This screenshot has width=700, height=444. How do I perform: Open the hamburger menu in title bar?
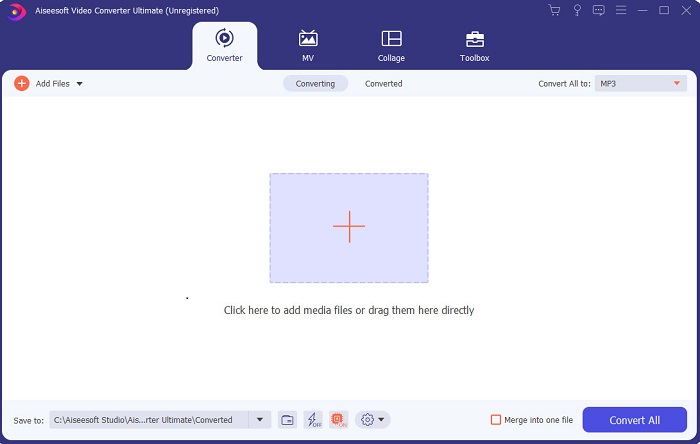(x=621, y=10)
